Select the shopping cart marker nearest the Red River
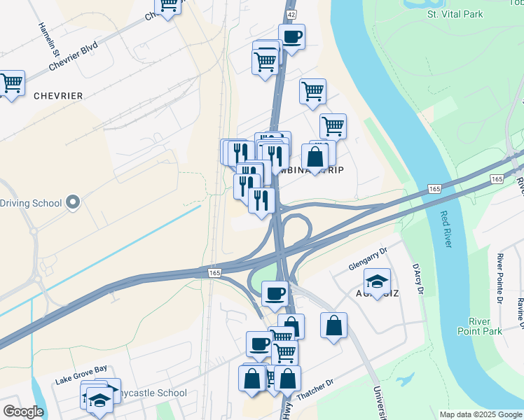Viewport: 524px width, 420px height. click(333, 127)
